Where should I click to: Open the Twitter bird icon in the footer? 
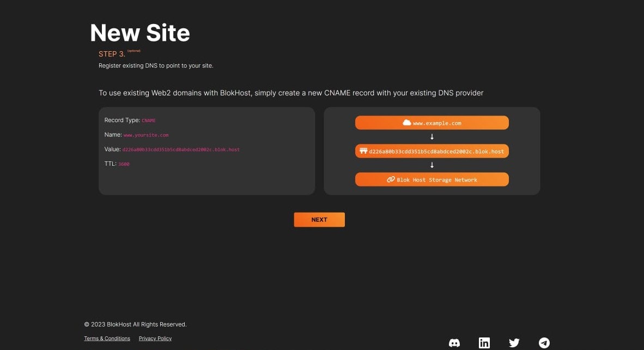click(514, 342)
